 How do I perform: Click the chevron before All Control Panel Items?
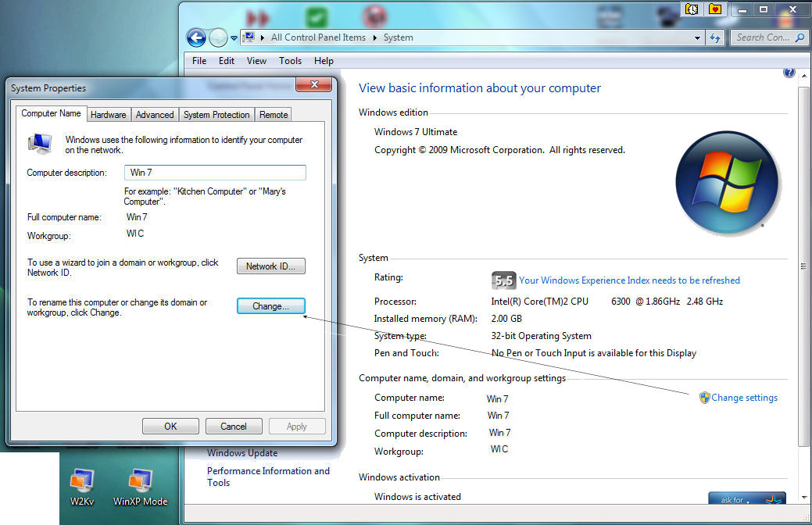click(x=263, y=37)
